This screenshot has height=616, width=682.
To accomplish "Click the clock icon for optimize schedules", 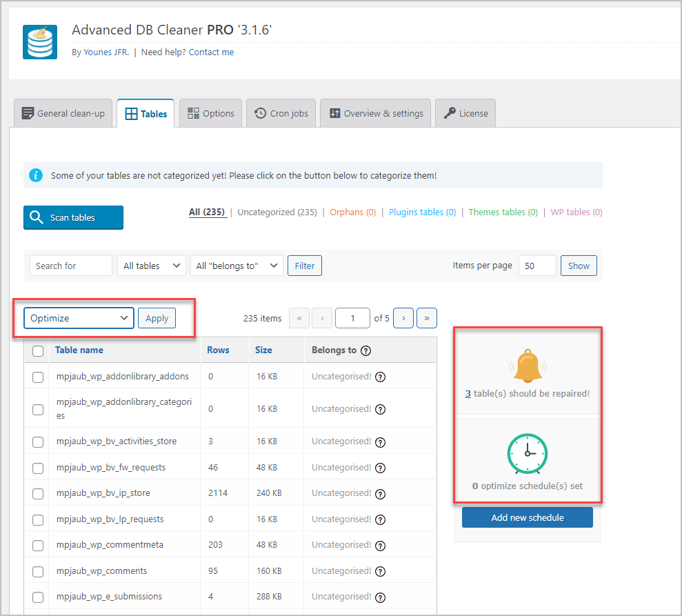I will click(x=527, y=453).
